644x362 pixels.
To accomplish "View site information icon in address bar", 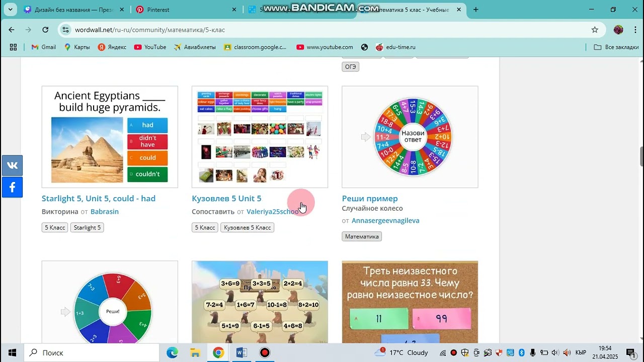I will click(x=65, y=30).
